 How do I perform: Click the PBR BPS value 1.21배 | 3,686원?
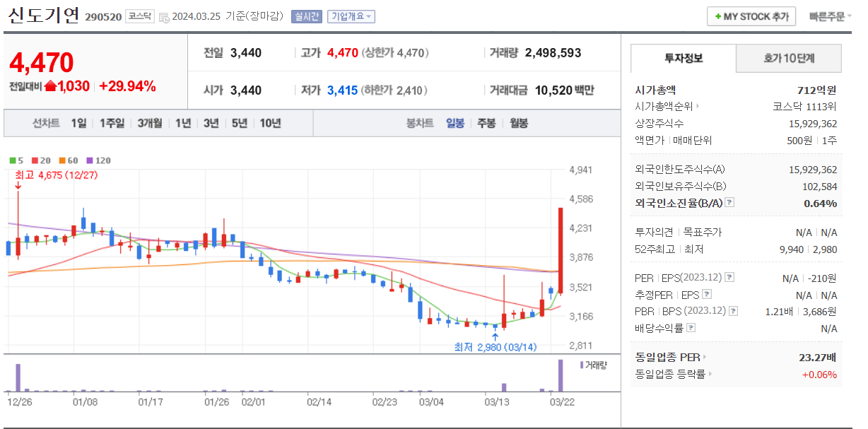point(802,311)
